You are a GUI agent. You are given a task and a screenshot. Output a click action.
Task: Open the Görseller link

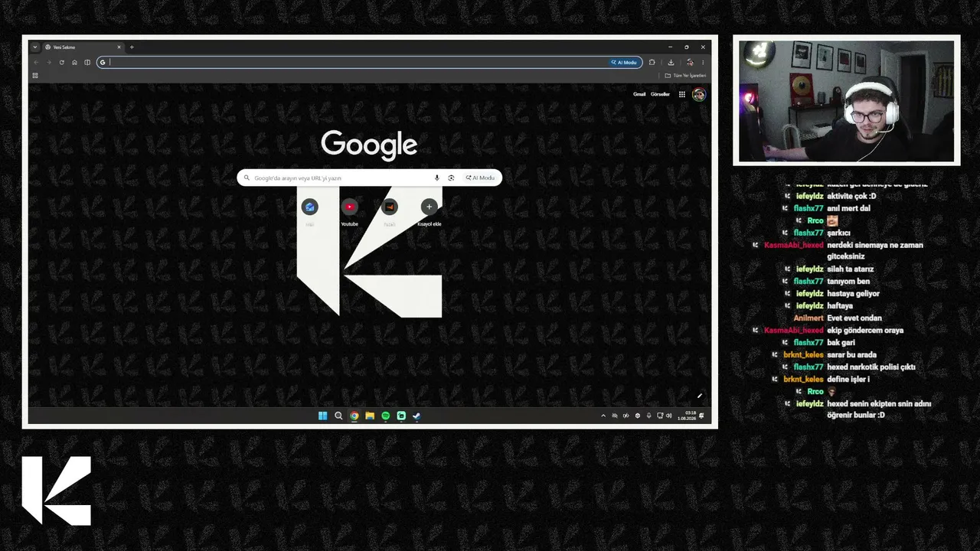tap(660, 94)
